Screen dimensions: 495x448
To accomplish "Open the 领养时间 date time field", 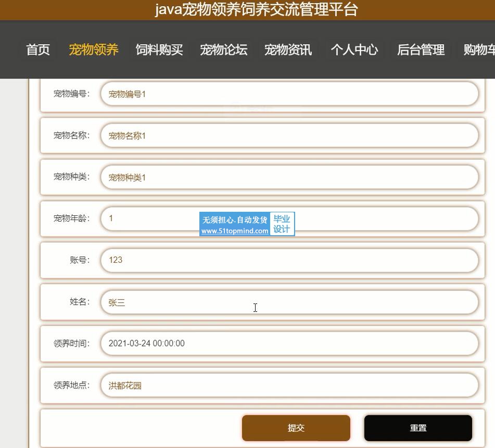I will pos(289,343).
